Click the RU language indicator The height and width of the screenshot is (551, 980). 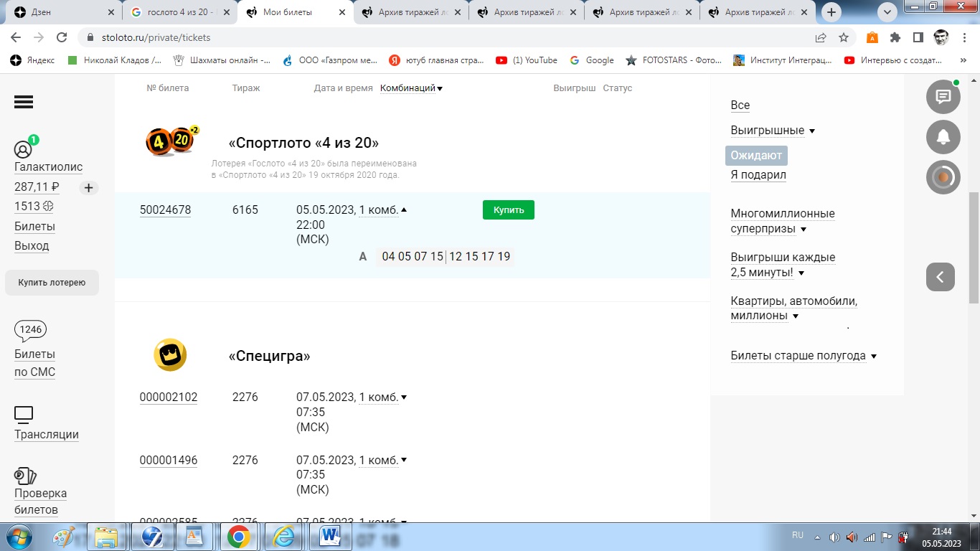tap(798, 535)
